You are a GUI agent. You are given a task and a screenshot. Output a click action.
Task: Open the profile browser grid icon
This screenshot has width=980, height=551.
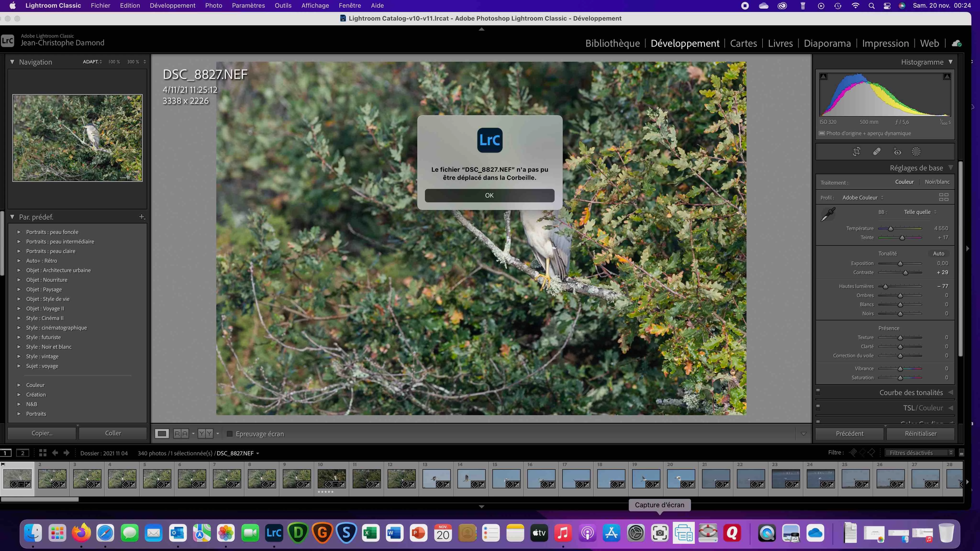(943, 197)
